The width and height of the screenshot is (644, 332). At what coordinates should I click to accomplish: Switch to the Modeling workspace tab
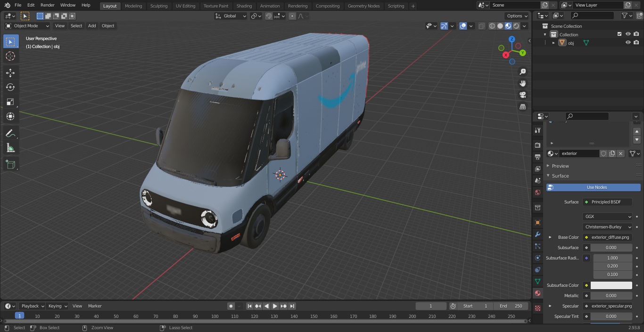pos(133,6)
